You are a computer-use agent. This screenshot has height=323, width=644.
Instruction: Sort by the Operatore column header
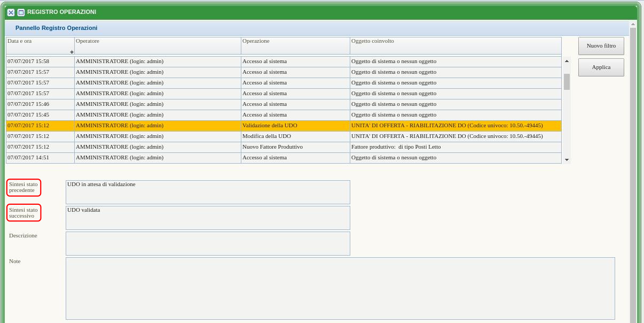(158, 42)
